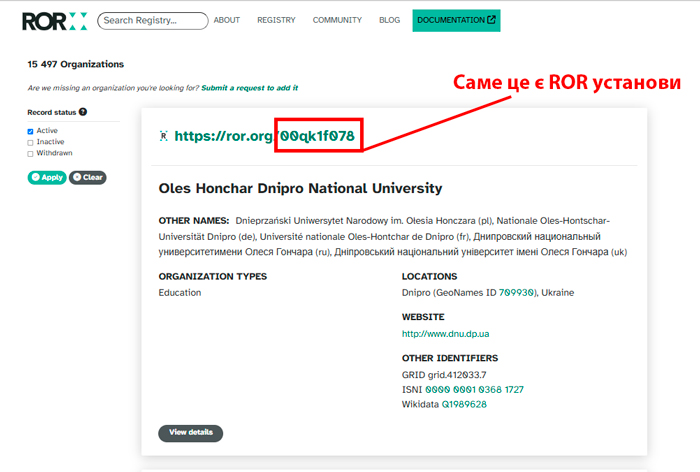Open the DOCUMENTATION button
The width and height of the screenshot is (700, 472).
(x=456, y=20)
